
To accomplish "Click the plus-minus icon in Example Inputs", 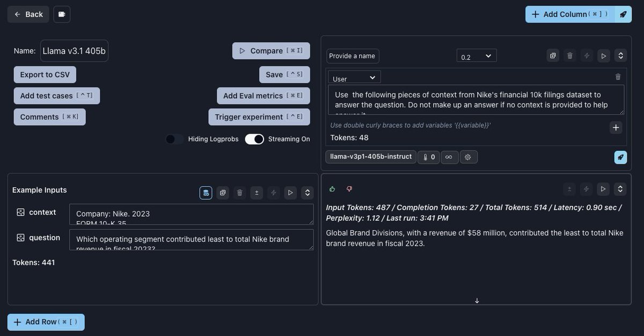I will click(257, 193).
